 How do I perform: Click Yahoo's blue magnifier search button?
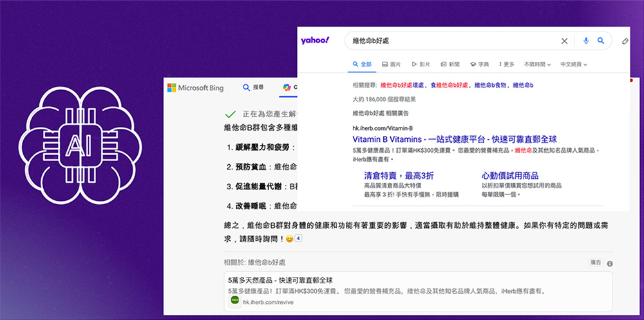[x=601, y=41]
